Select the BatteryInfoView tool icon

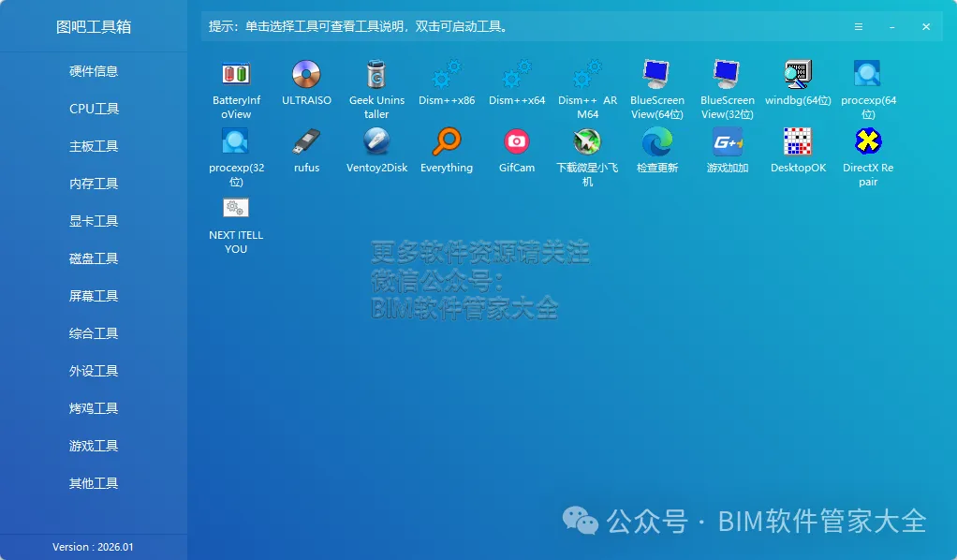[x=236, y=75]
